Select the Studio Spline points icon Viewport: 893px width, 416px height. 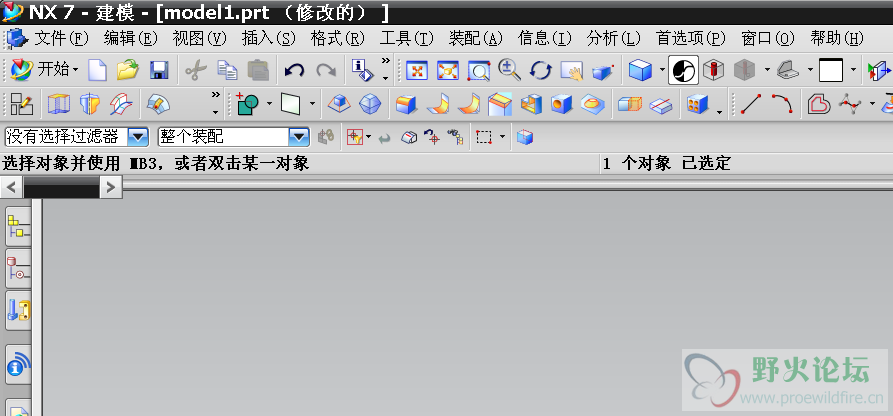pos(851,104)
